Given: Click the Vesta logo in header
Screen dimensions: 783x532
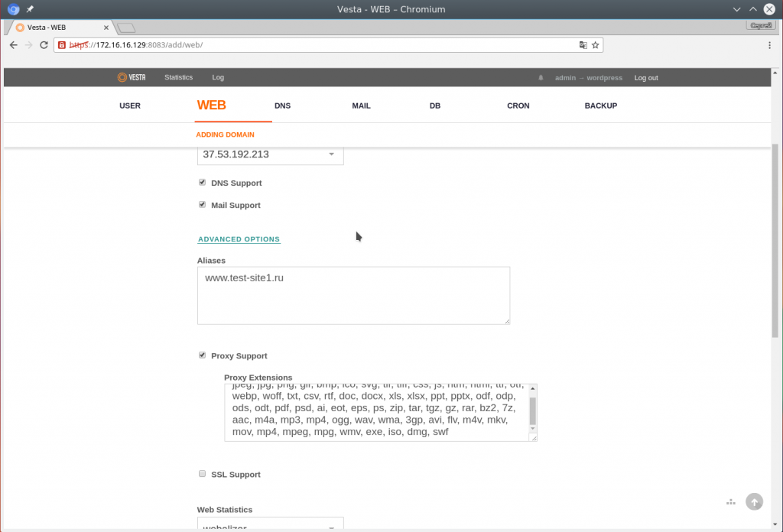Looking at the screenshot, I should click(x=132, y=77).
